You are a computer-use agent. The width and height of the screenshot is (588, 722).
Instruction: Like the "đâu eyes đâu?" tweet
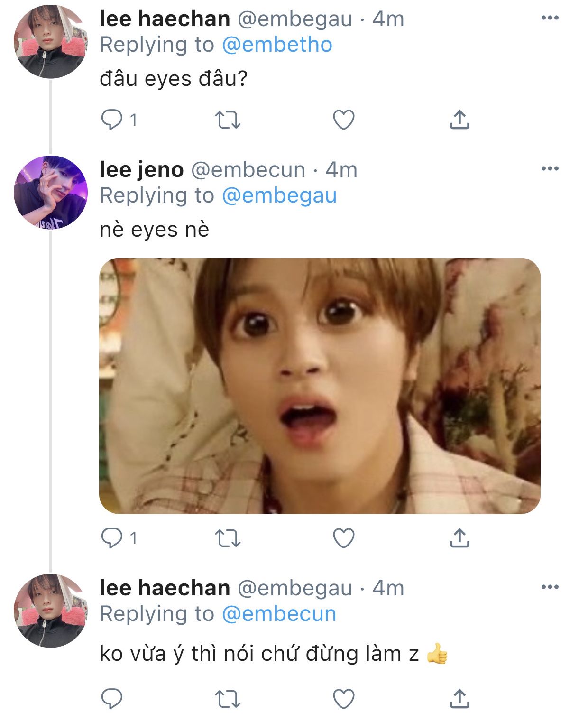(x=344, y=120)
